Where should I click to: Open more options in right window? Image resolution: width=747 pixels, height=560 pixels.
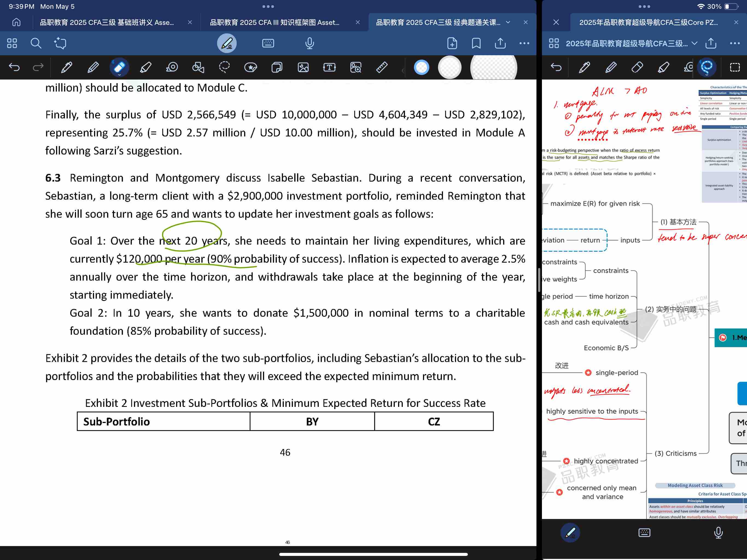click(735, 43)
